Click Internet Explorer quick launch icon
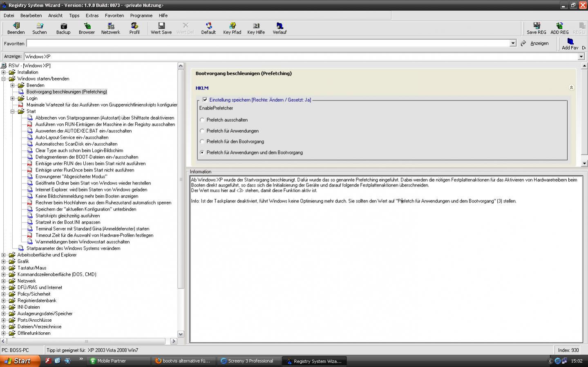The image size is (588, 367). (58, 360)
